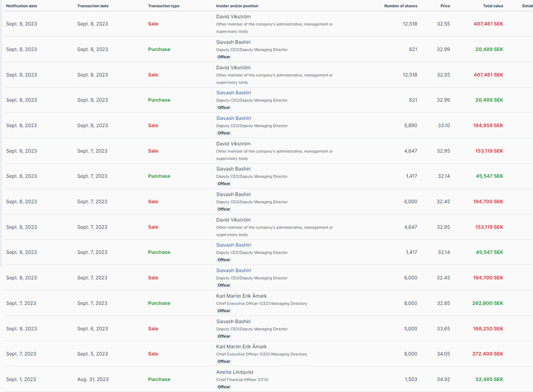Sort by the Total value header

492,6
